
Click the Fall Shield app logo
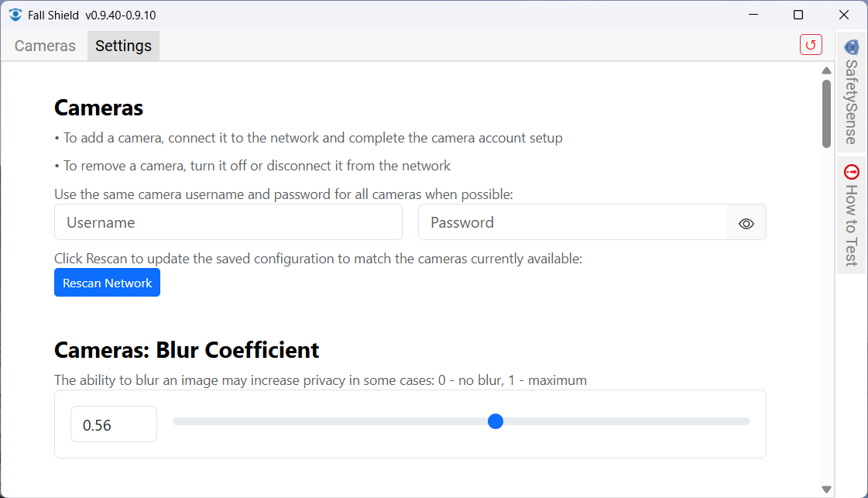15,15
